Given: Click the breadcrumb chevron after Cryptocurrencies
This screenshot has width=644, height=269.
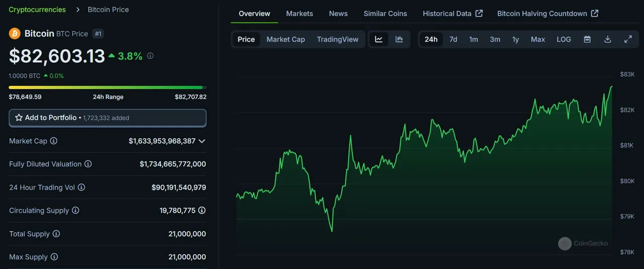Looking at the screenshot, I should 77,10.
